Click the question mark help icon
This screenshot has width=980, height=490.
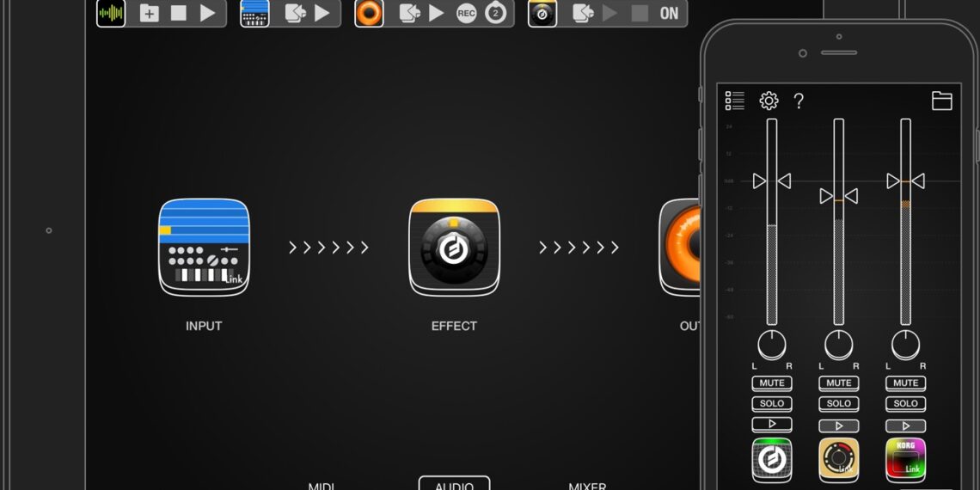click(799, 101)
